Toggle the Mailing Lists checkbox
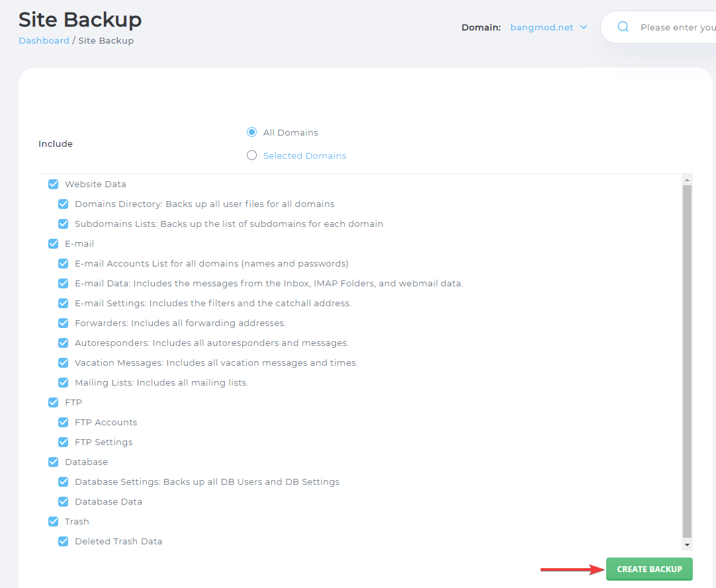This screenshot has height=588, width=716. (x=64, y=382)
